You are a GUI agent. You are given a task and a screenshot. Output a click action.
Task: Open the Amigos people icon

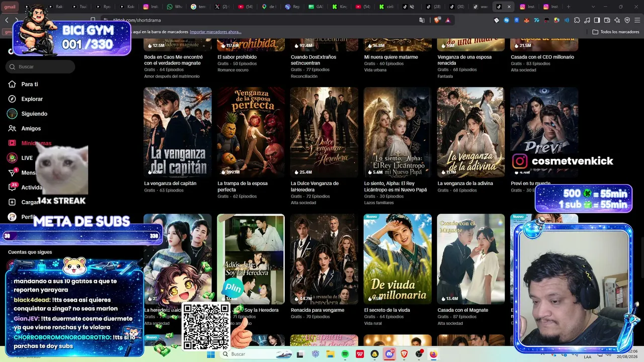coord(12,128)
